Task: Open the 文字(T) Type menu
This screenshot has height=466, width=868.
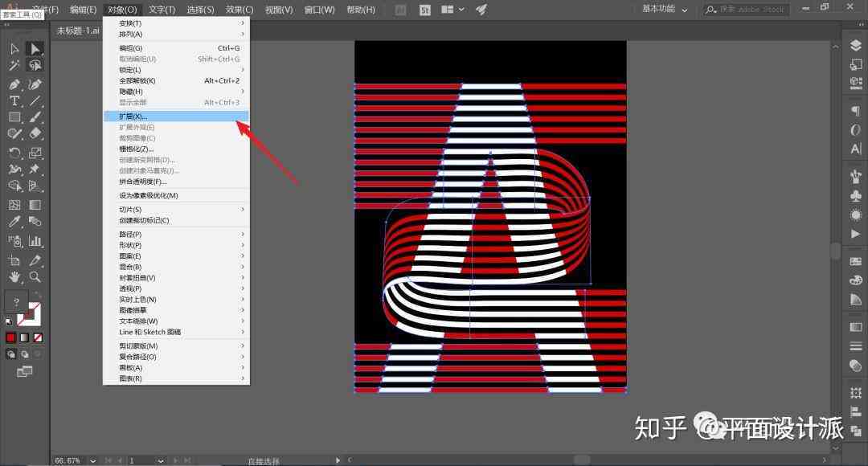Action: tap(162, 10)
